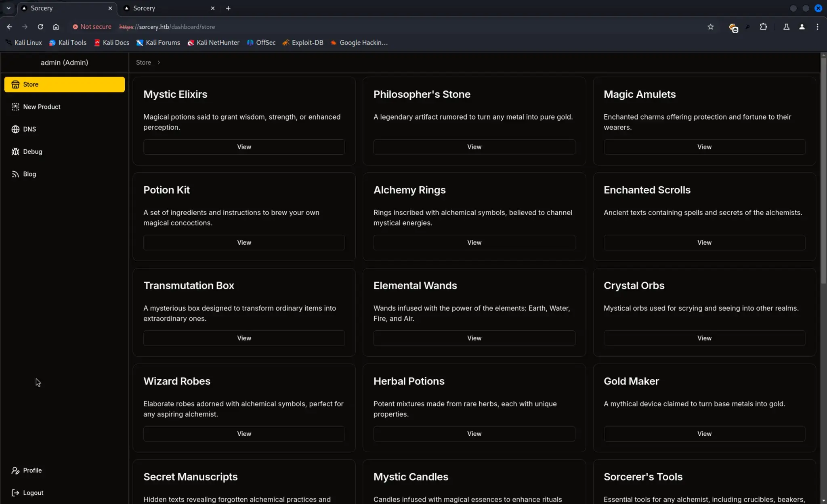
Task: Select the Store menu item
Action: point(65,84)
